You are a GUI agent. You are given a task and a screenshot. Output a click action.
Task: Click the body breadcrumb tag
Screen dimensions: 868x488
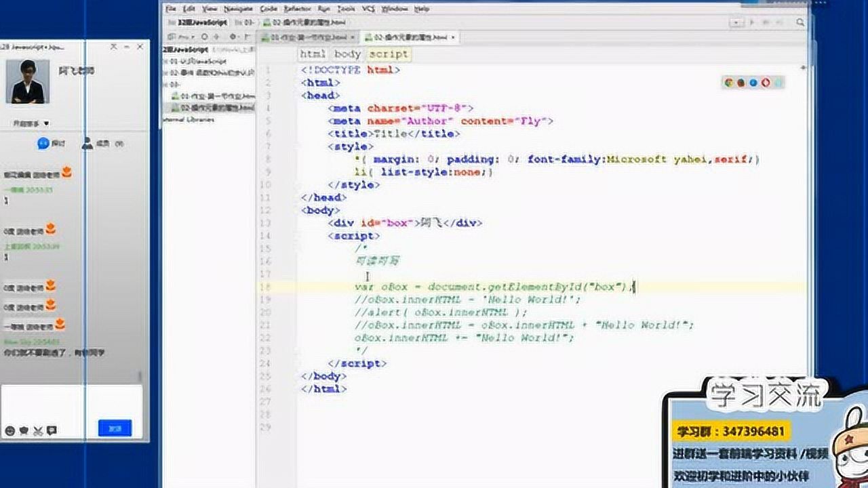[x=347, y=54]
